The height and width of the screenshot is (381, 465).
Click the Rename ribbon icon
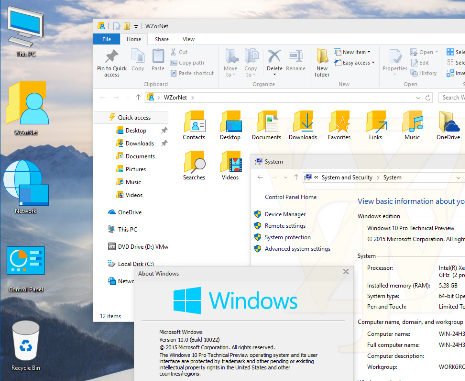(x=295, y=60)
